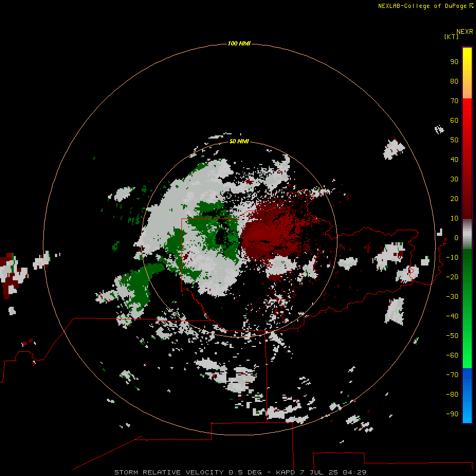Click the 90 value on the velocity scale
Viewport: 476px width, 476px height.
[454, 62]
